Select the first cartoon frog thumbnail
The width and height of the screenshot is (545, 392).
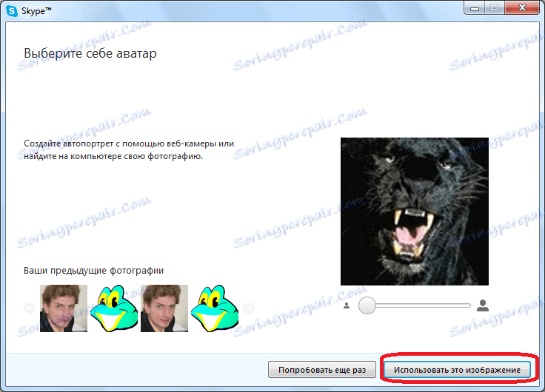click(114, 308)
